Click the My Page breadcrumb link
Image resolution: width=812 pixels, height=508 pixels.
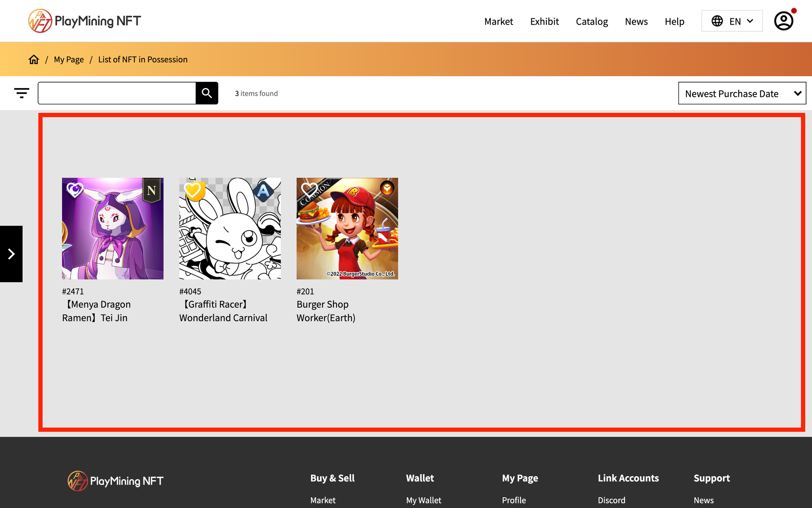(69, 60)
